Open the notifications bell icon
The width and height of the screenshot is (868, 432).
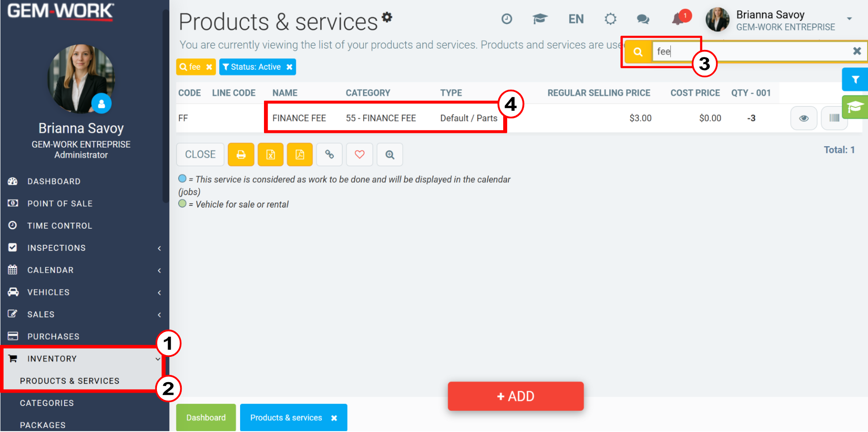pos(678,19)
